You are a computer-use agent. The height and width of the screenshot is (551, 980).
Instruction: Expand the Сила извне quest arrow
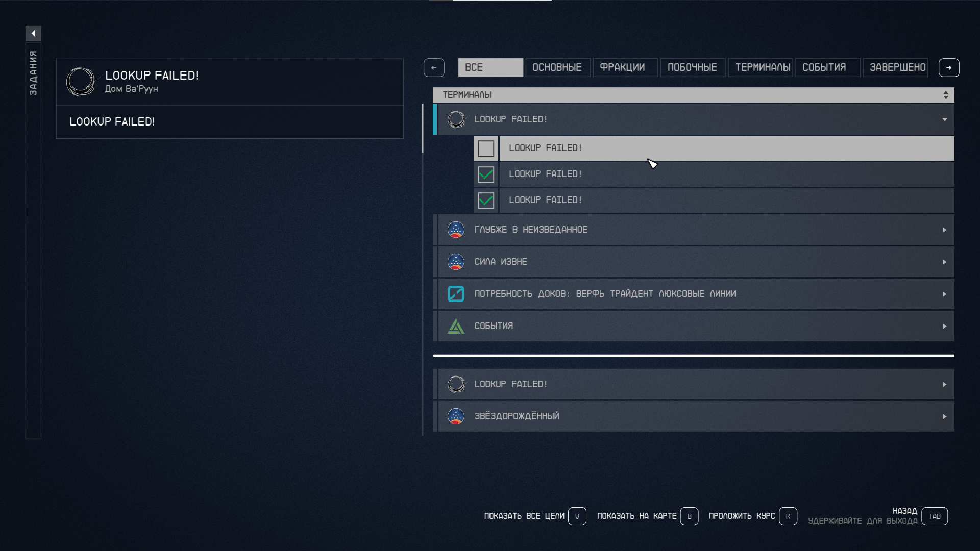pyautogui.click(x=944, y=262)
